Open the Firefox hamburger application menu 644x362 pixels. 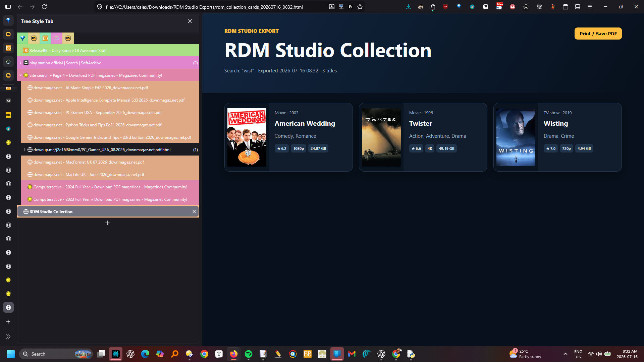(x=590, y=7)
